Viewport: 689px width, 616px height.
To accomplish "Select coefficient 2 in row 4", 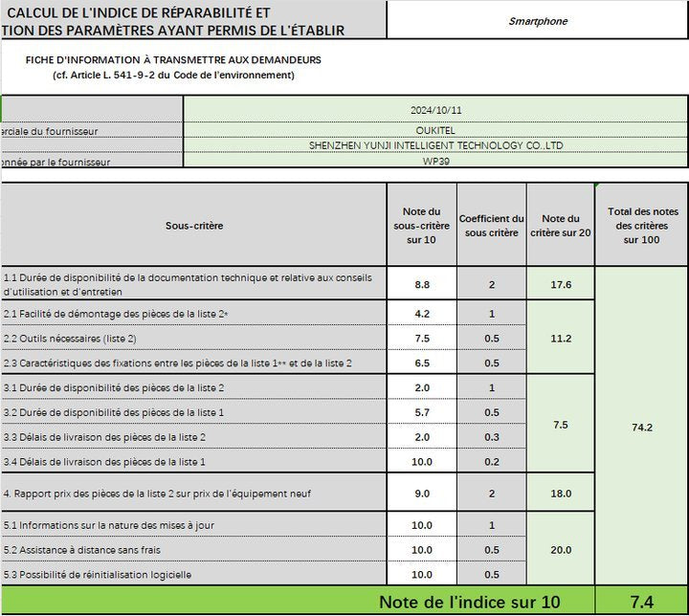I will tap(491, 493).
